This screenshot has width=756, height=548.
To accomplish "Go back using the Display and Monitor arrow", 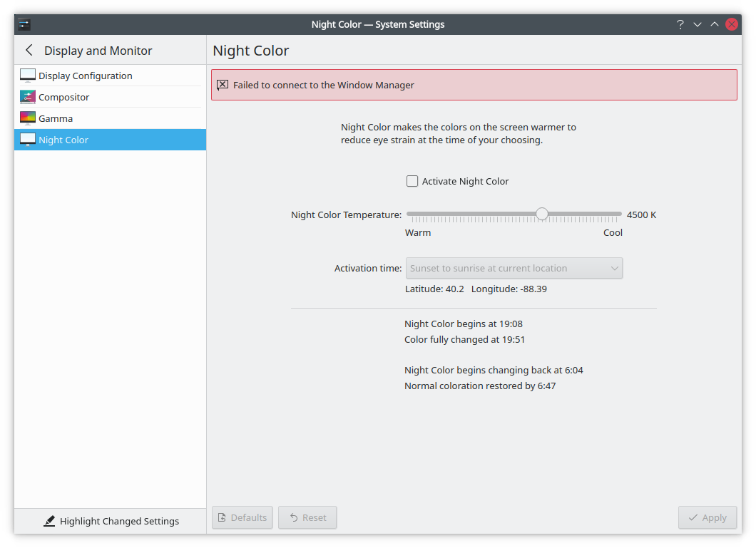I will tap(29, 50).
